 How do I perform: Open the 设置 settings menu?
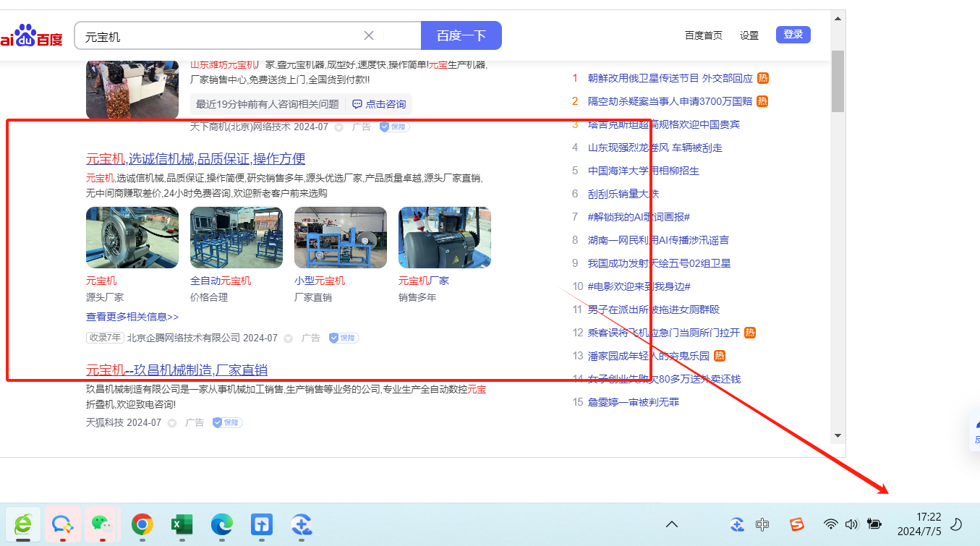click(x=749, y=35)
